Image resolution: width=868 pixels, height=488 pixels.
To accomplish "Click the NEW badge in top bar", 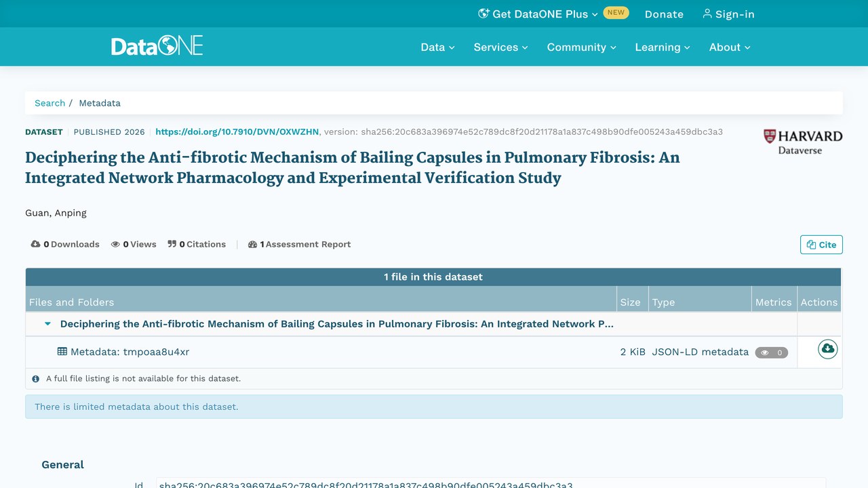I will (616, 12).
